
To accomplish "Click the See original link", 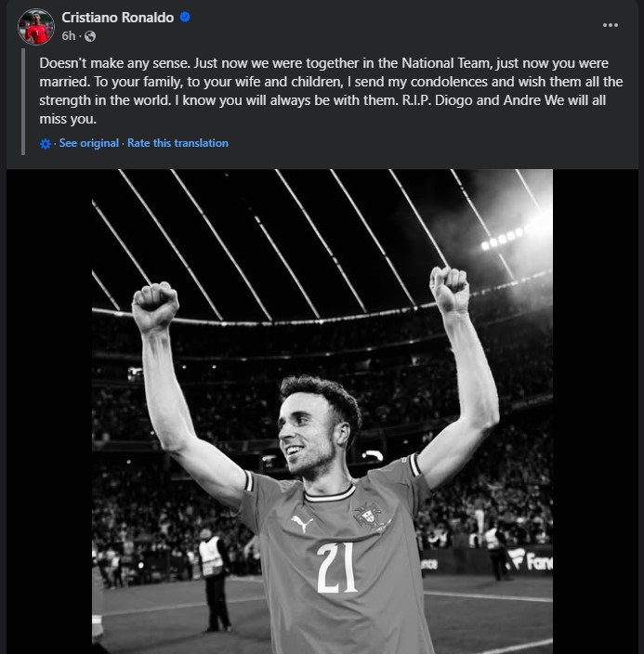I will point(88,143).
